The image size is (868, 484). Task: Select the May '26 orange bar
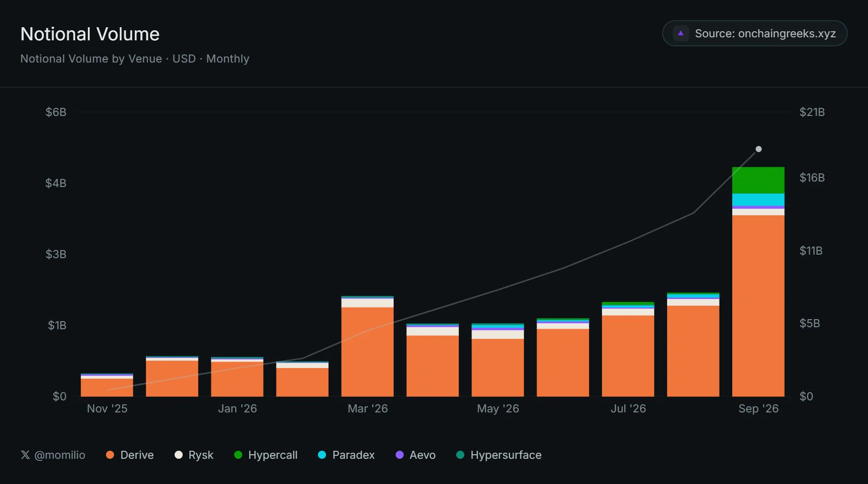[x=498, y=368]
